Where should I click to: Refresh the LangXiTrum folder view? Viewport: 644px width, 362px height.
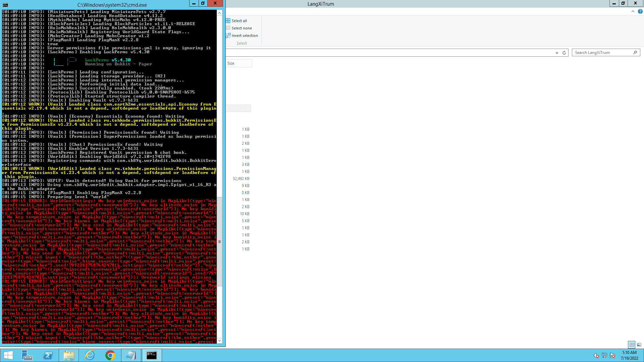coord(564,53)
